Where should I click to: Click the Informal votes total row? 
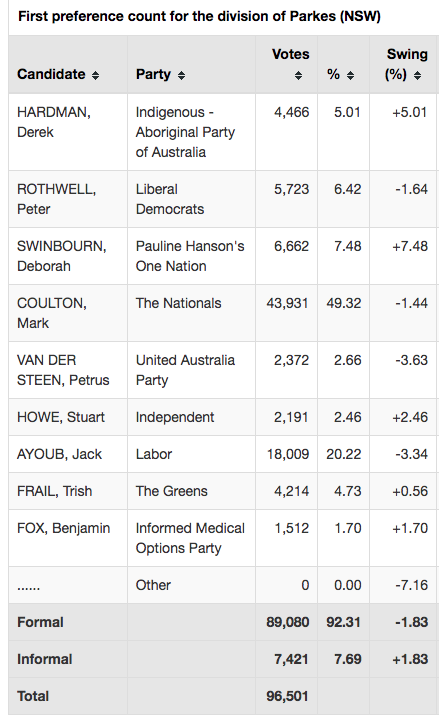(222, 659)
